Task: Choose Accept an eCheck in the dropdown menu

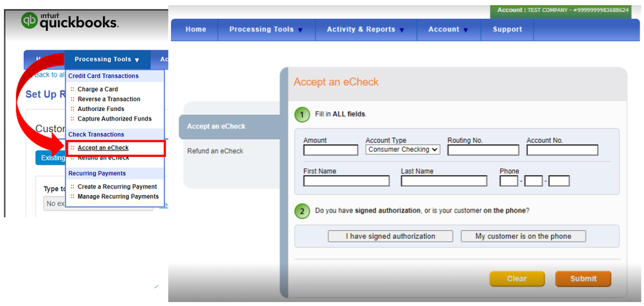Action: pos(103,148)
